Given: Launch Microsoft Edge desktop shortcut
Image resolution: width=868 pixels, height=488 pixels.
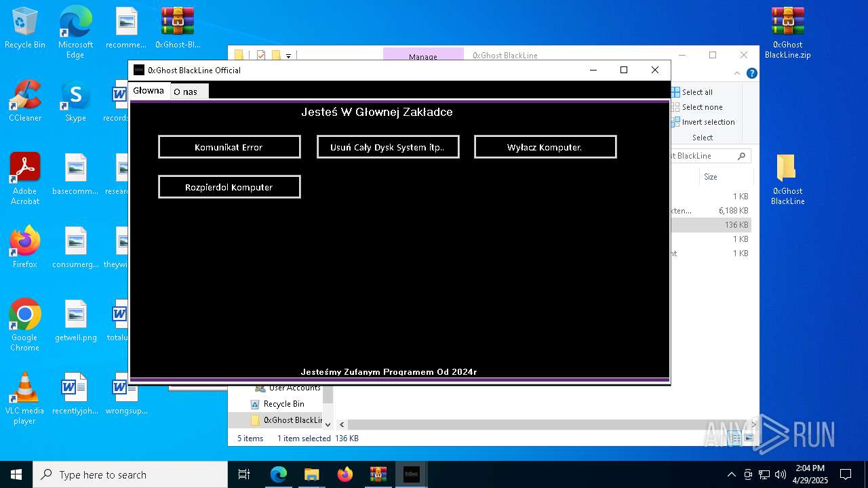Looking at the screenshot, I should tap(75, 32).
